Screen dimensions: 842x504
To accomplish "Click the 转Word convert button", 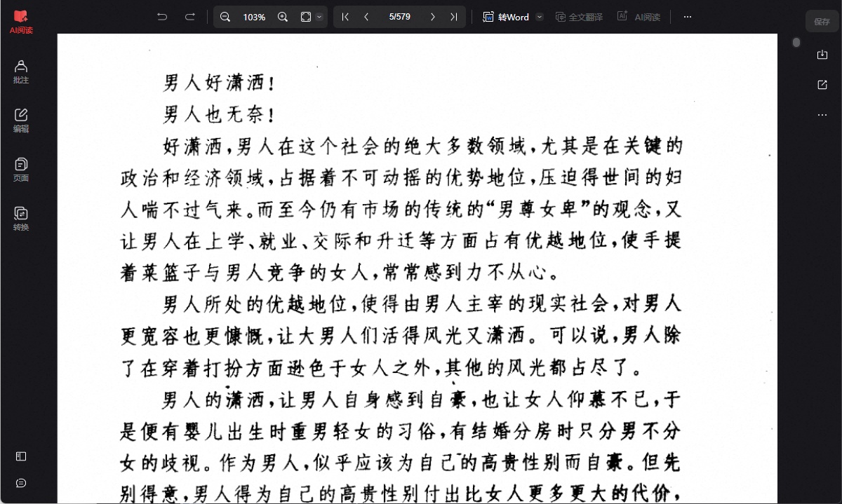I will click(x=507, y=17).
